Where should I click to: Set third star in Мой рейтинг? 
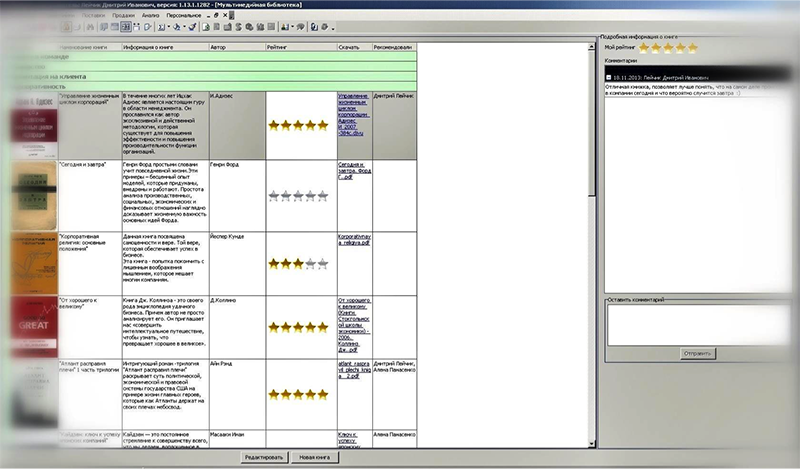(668, 48)
